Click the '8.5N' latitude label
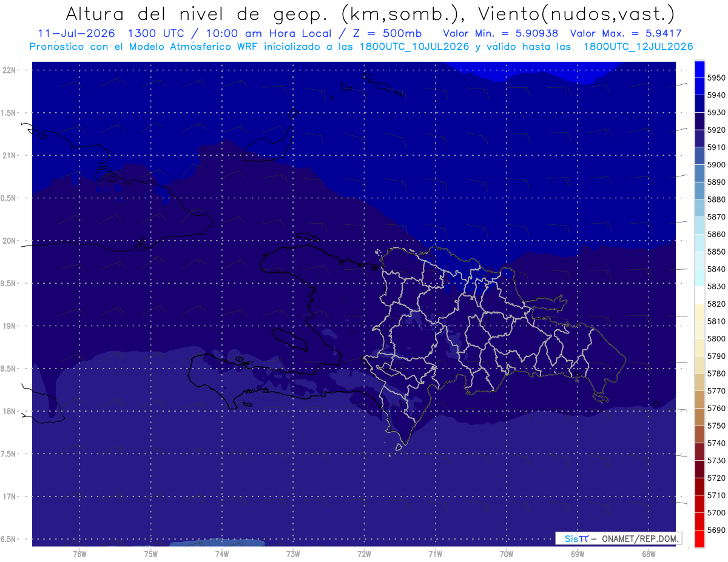 click(x=8, y=369)
